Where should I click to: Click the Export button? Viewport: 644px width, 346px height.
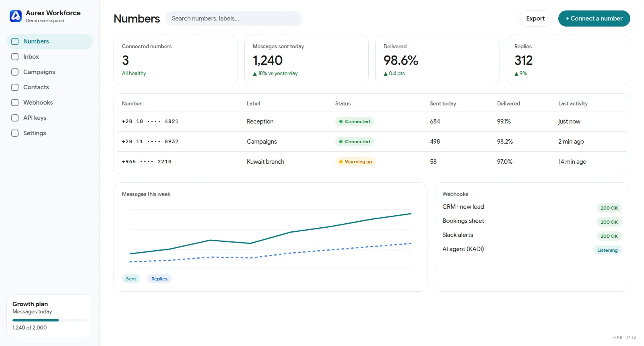pos(535,19)
